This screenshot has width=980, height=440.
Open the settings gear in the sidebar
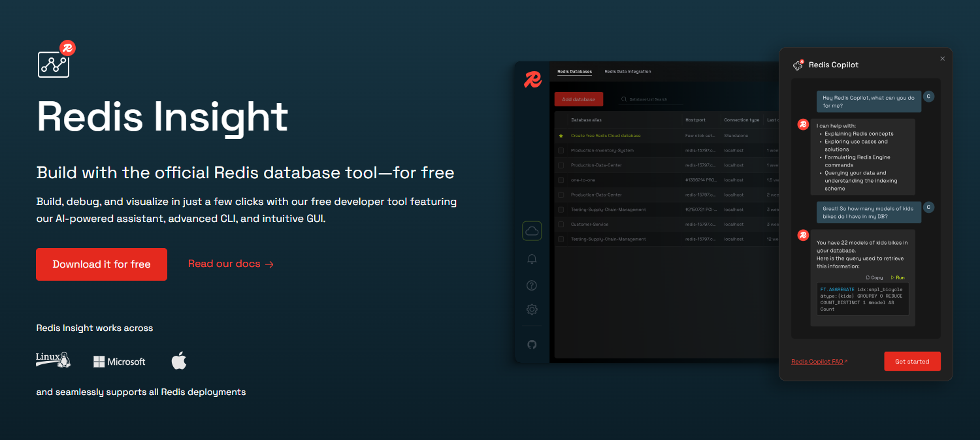point(532,309)
